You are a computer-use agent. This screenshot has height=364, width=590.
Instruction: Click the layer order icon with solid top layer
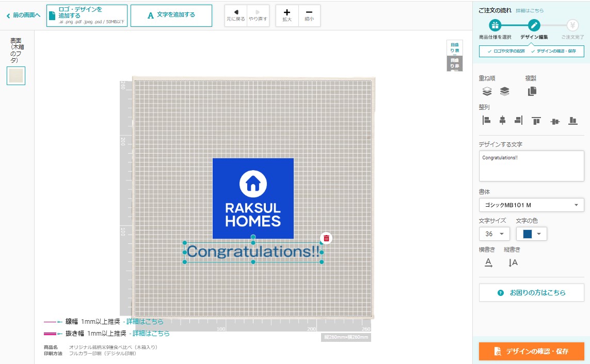505,91
